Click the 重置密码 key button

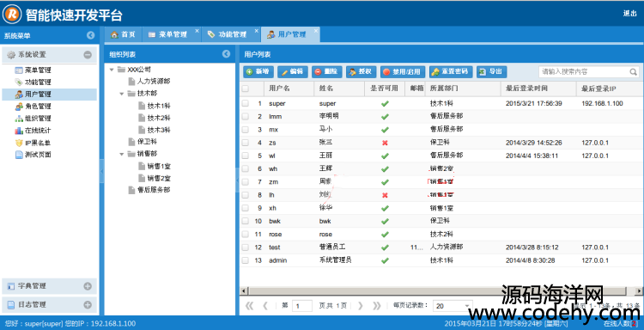(451, 71)
